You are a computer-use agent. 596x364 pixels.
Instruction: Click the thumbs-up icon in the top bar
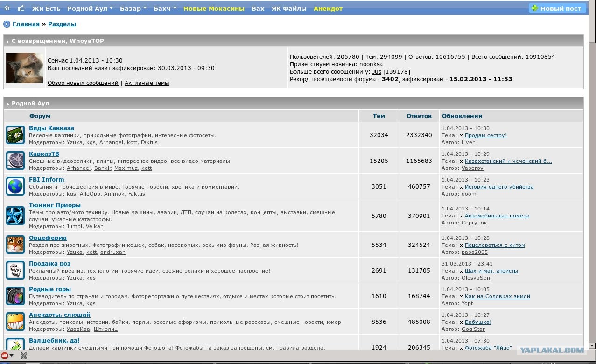point(21,8)
